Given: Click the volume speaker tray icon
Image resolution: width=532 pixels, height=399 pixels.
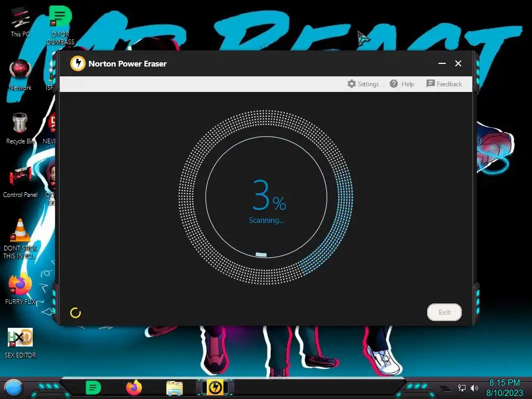Looking at the screenshot, I should coord(474,388).
